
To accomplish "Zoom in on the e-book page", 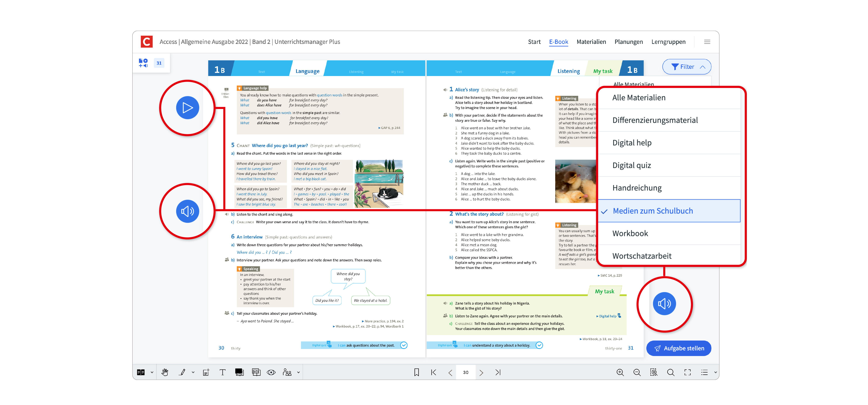I will coord(620,372).
